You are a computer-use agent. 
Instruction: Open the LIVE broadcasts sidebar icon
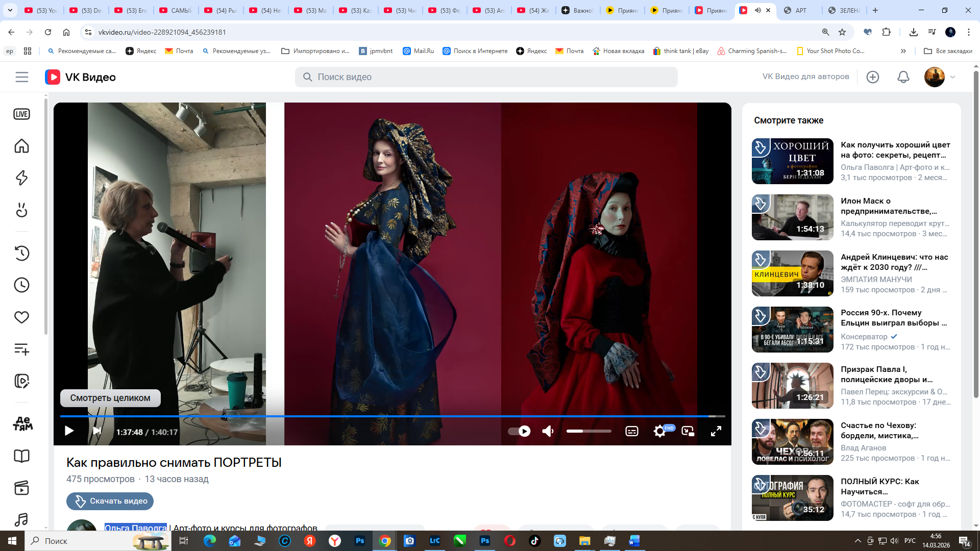(x=21, y=114)
